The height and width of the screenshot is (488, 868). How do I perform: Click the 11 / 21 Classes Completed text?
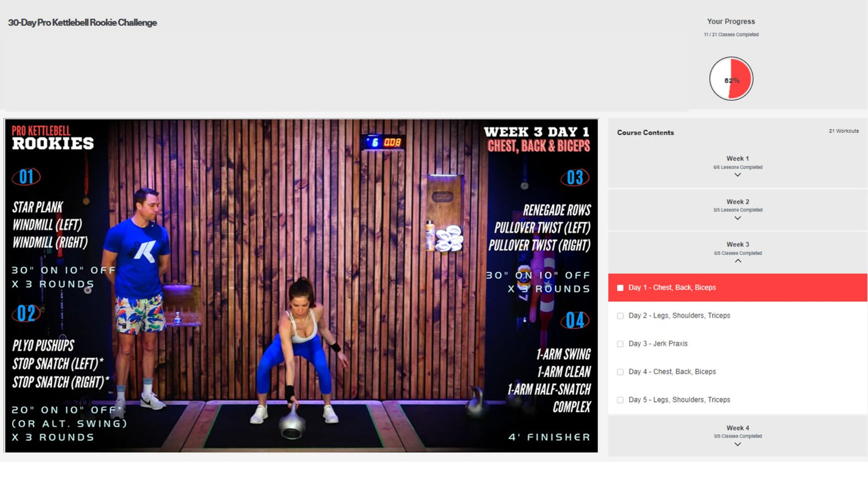(x=730, y=35)
